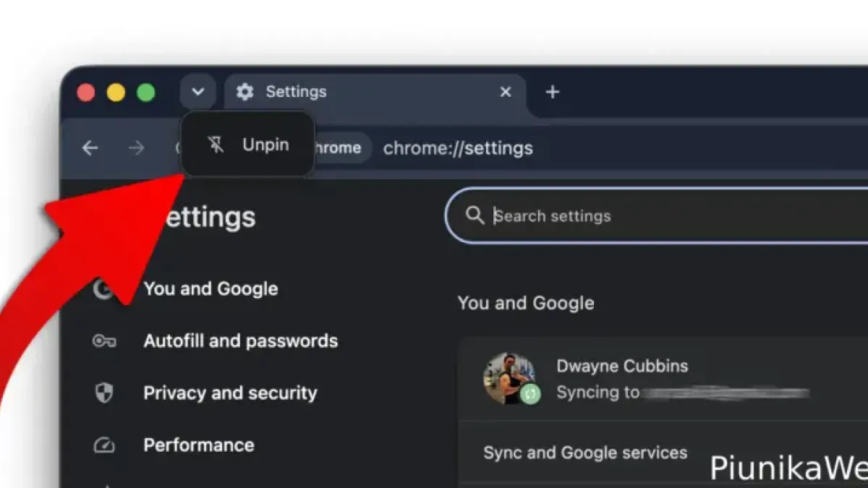Click the red close window button
The width and height of the screenshot is (868, 488).
86,93
